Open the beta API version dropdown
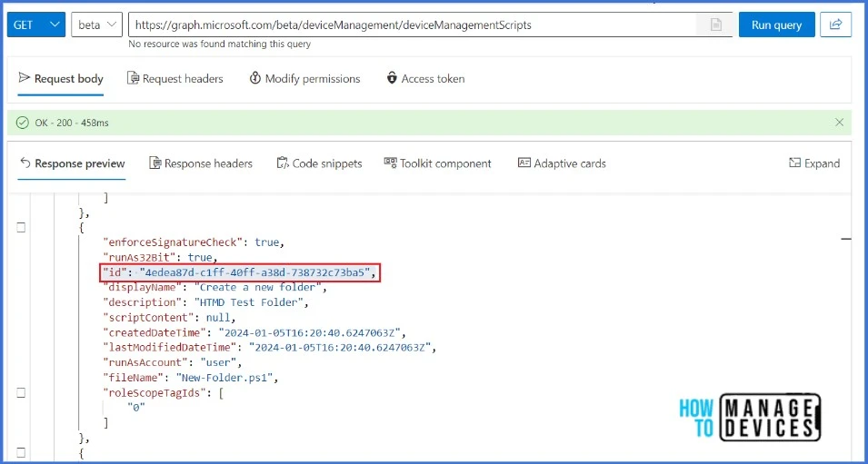 [x=97, y=25]
